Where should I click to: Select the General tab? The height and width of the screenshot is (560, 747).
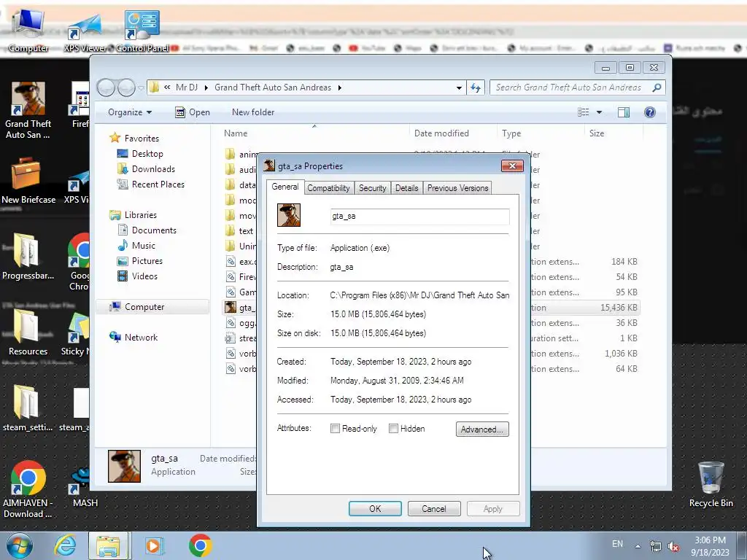pos(285,187)
